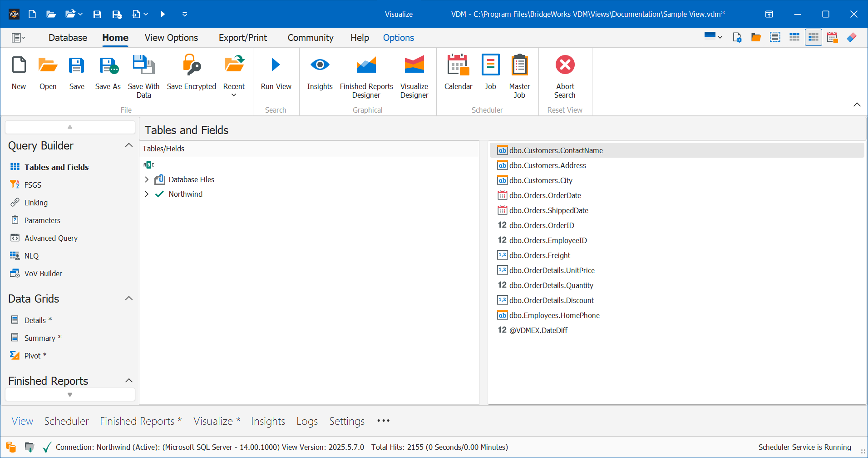Expand the Database Files tree node
The height and width of the screenshot is (458, 868).
coord(147,179)
